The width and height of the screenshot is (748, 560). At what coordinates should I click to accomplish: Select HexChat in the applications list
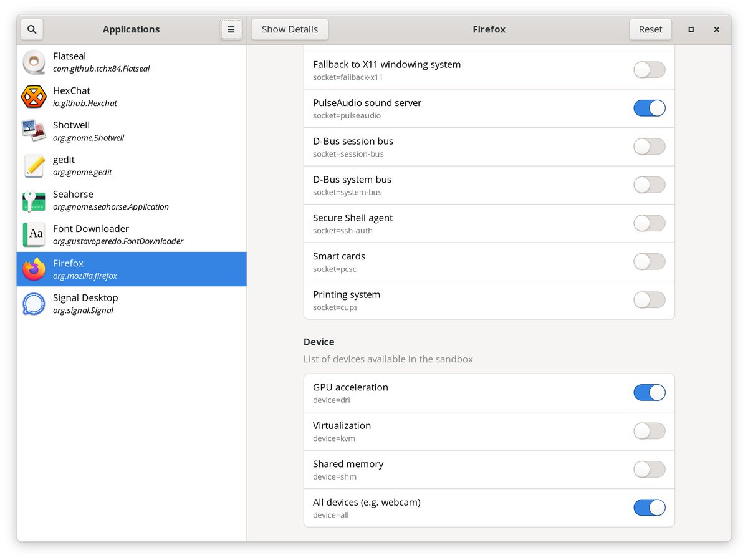[x=132, y=97]
